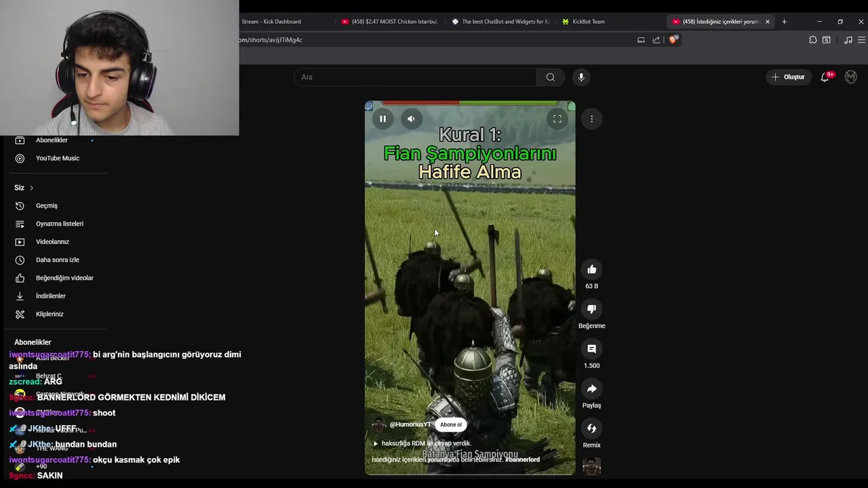Switch to best ChatBot and Widgets tab
The image size is (868, 488).
point(500,22)
